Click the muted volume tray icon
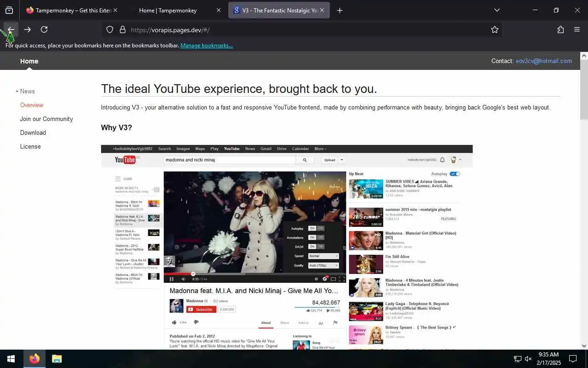The image size is (588, 368). click(x=528, y=359)
